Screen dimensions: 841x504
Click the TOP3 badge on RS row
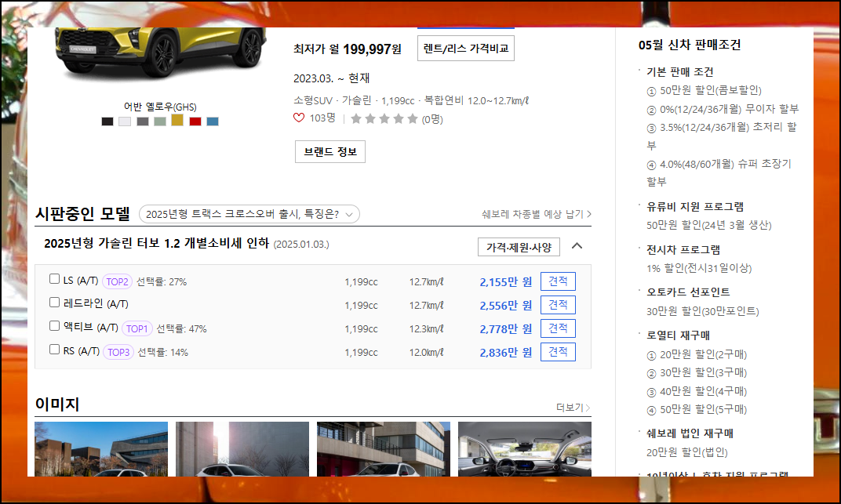point(118,353)
